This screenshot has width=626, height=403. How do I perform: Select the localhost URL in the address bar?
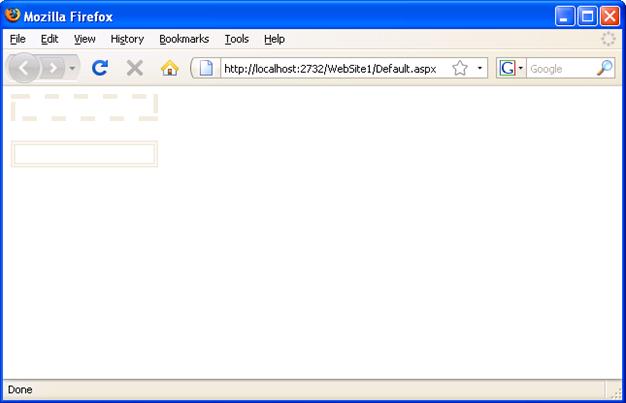330,69
